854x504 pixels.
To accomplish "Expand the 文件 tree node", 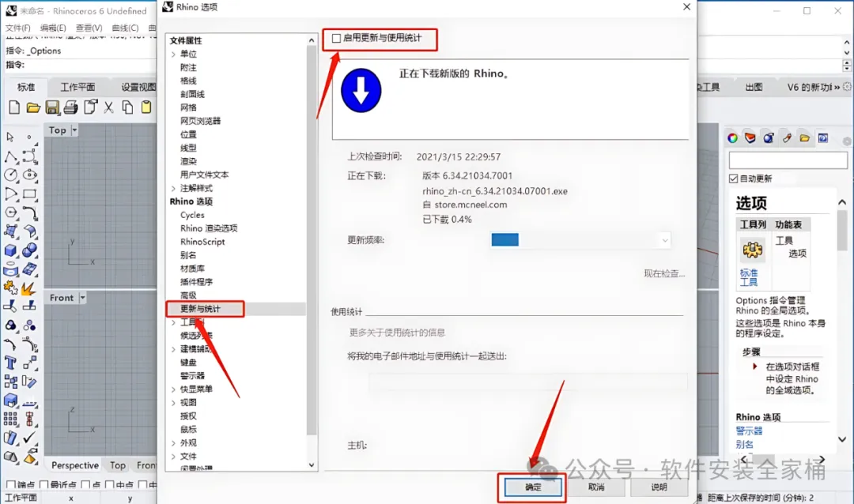I will [x=173, y=456].
